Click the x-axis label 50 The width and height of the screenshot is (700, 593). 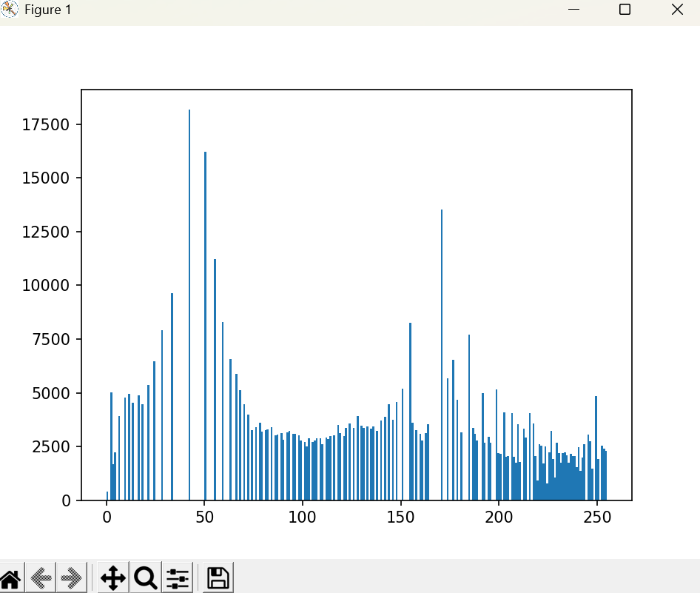tap(204, 517)
